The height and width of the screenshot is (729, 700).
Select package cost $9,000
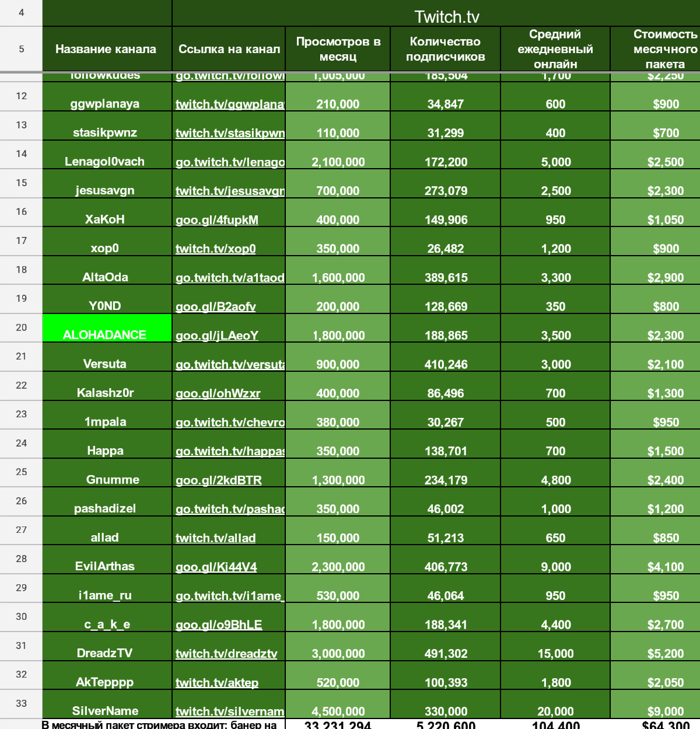pos(656,704)
